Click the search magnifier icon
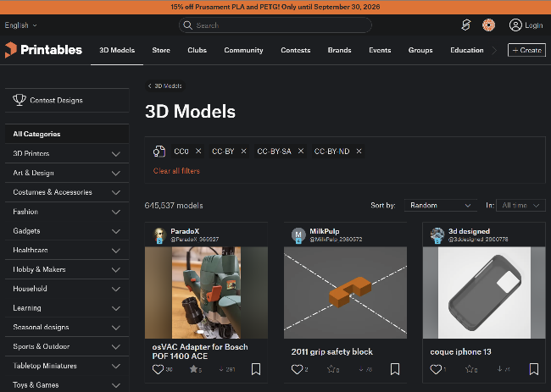Screen dimensions: 551x392 188,25
